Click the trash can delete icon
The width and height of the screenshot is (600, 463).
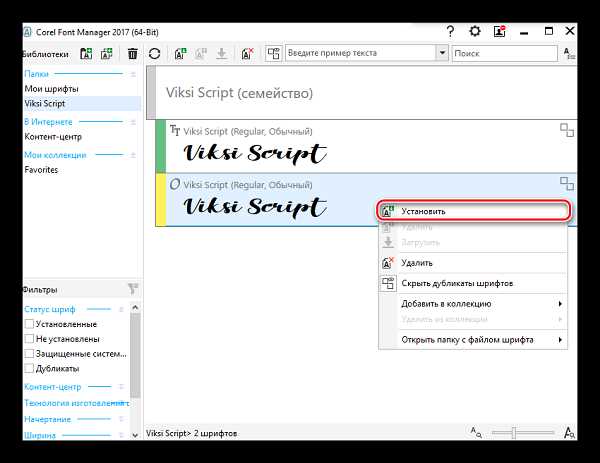pyautogui.click(x=132, y=54)
